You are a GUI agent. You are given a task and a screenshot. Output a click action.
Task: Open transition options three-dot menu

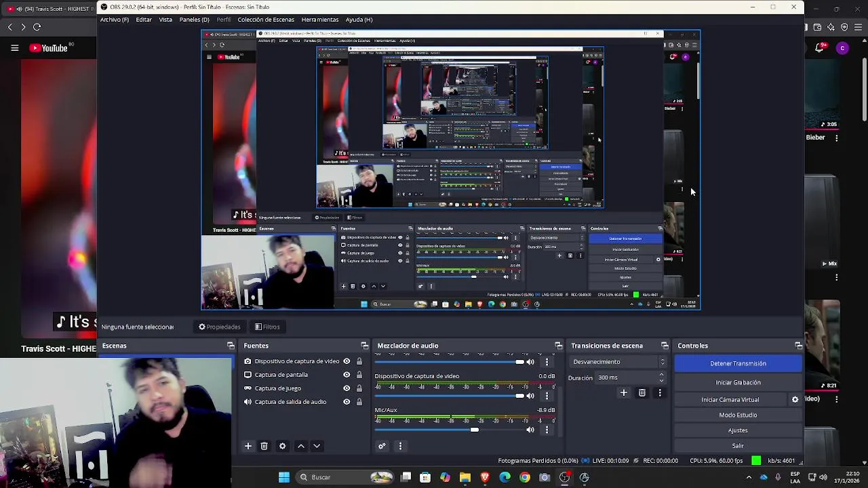[x=660, y=392]
